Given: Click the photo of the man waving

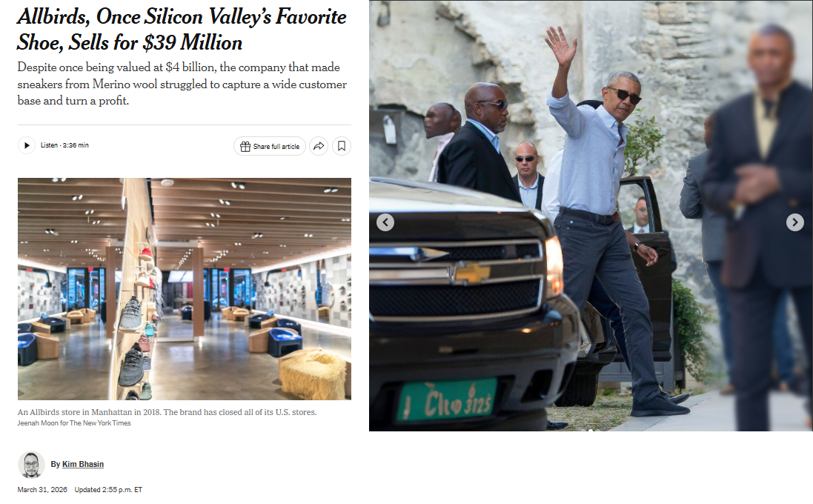Looking at the screenshot, I should click(591, 216).
